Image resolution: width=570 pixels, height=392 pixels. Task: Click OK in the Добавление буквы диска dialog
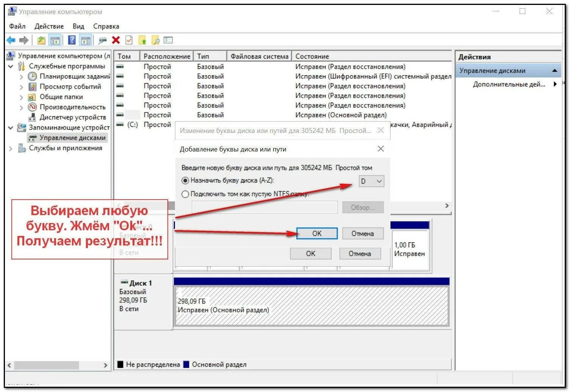click(x=317, y=234)
